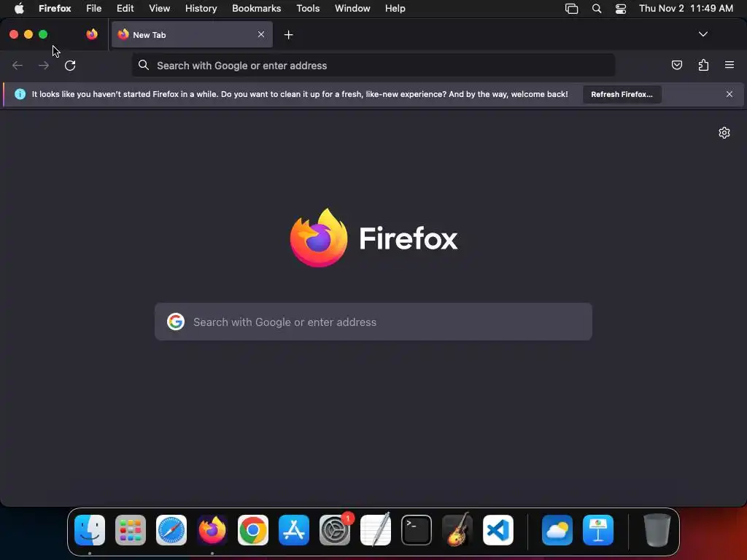Go forward one page
Image resolution: width=747 pixels, height=560 pixels.
tap(44, 65)
